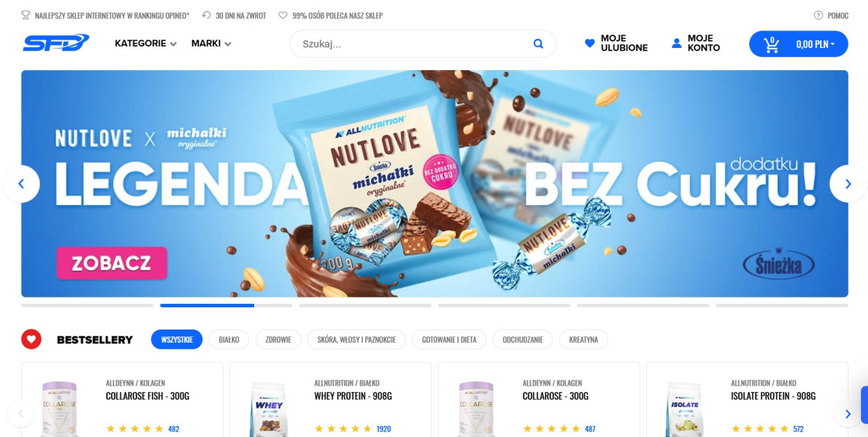Image resolution: width=868 pixels, height=437 pixels.
Task: Click the red Bestsellery heart icon
Action: pyautogui.click(x=31, y=339)
